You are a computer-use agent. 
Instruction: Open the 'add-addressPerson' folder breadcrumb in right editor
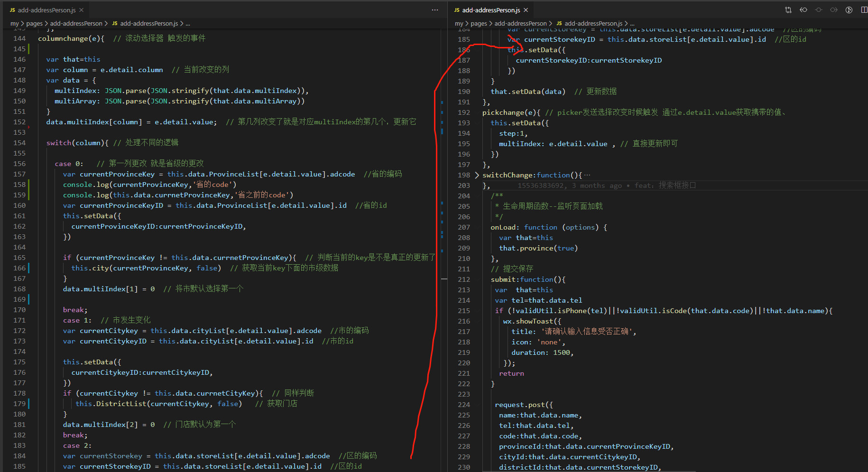[x=521, y=23]
